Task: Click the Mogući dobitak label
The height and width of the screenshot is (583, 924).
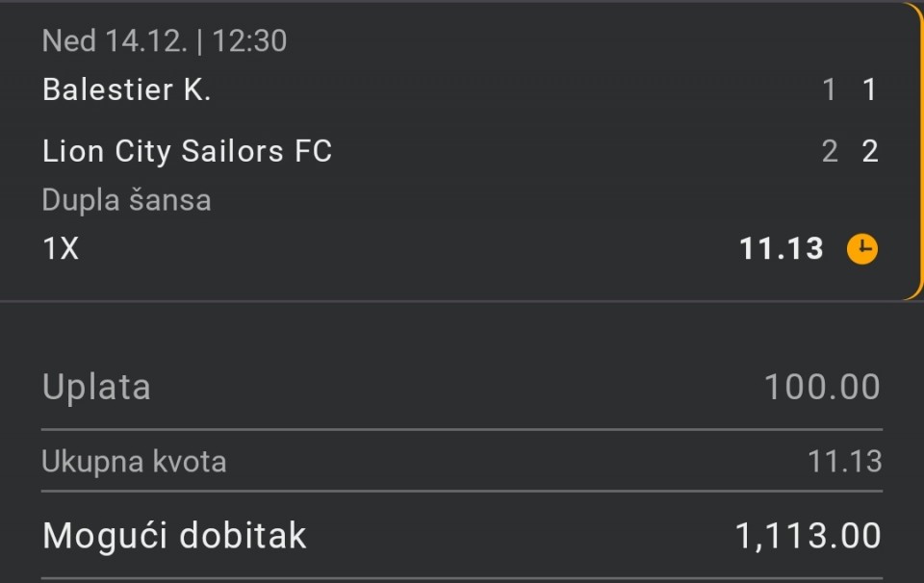Action: [x=174, y=535]
